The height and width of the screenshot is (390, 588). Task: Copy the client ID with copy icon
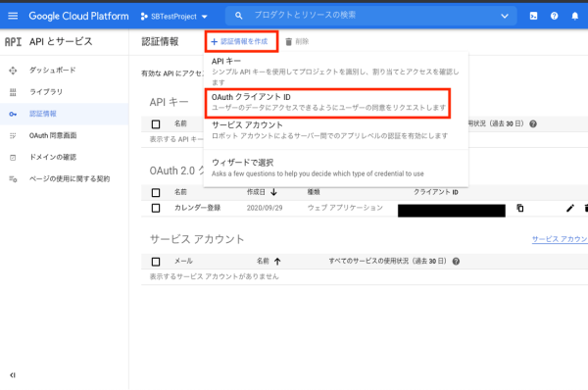coord(520,208)
